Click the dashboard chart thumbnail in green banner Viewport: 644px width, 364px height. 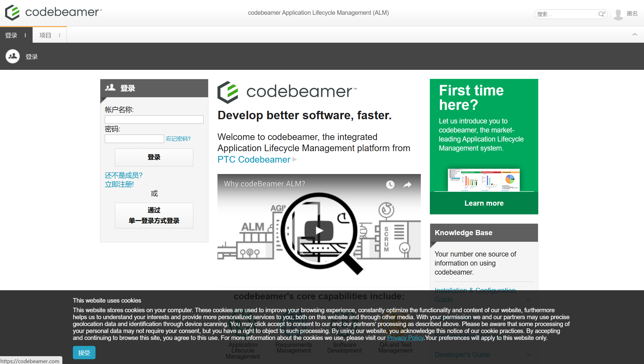484,180
